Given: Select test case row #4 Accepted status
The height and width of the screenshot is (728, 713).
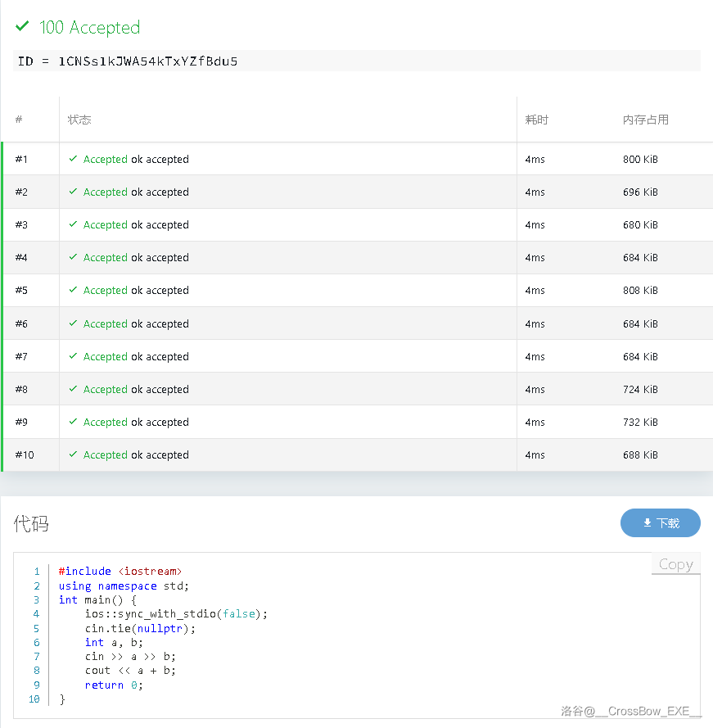Looking at the screenshot, I should click(x=106, y=258).
